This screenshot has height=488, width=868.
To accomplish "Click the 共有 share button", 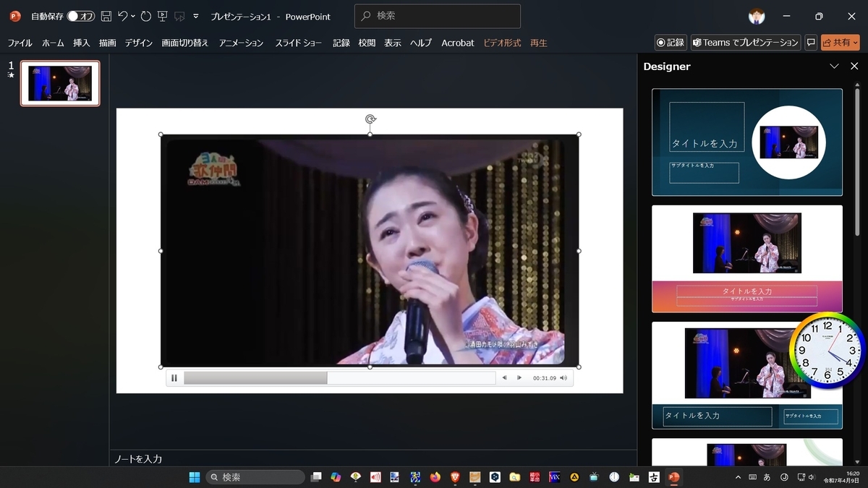I will point(840,43).
